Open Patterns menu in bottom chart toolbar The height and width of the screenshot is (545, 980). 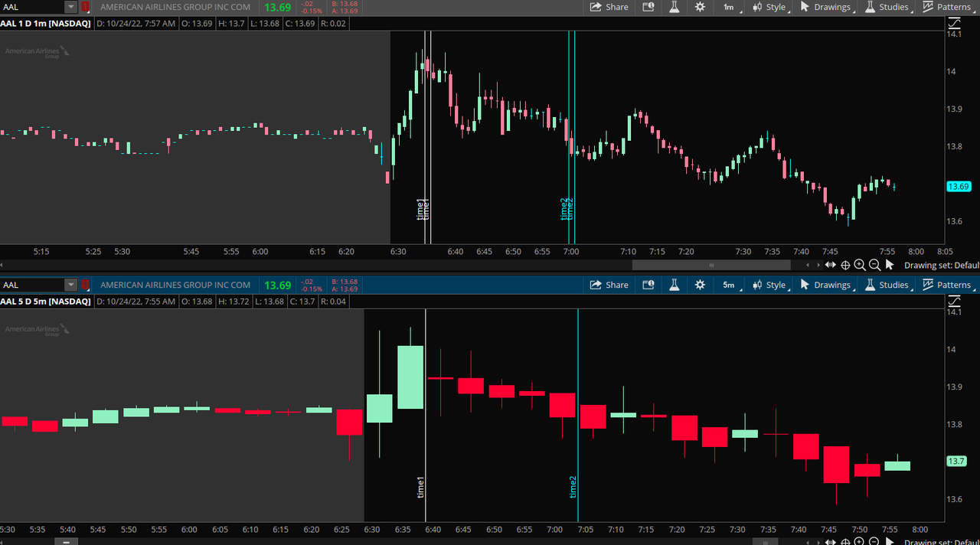click(947, 285)
